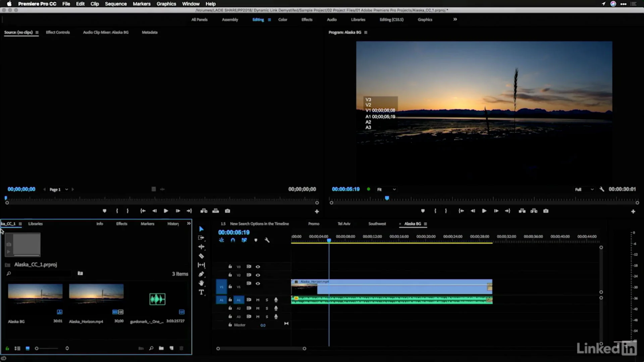Open Program monitor Fit zoom dropdown

pos(386,189)
